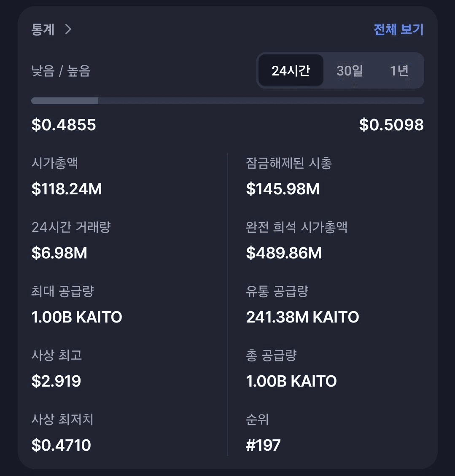Open the 통계 header label
Viewport: 455px width, 476px height.
click(x=43, y=29)
